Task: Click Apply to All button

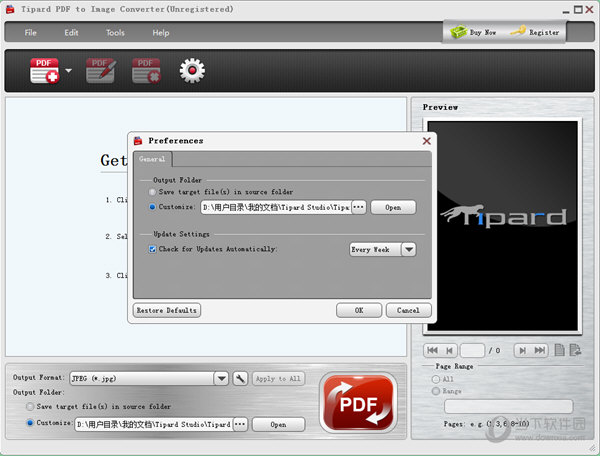Action: [278, 378]
